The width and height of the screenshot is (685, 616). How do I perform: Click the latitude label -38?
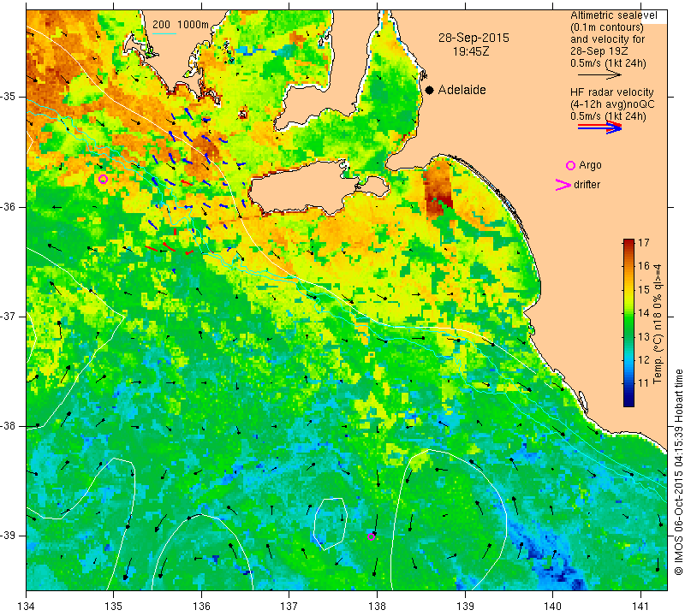click(x=9, y=426)
